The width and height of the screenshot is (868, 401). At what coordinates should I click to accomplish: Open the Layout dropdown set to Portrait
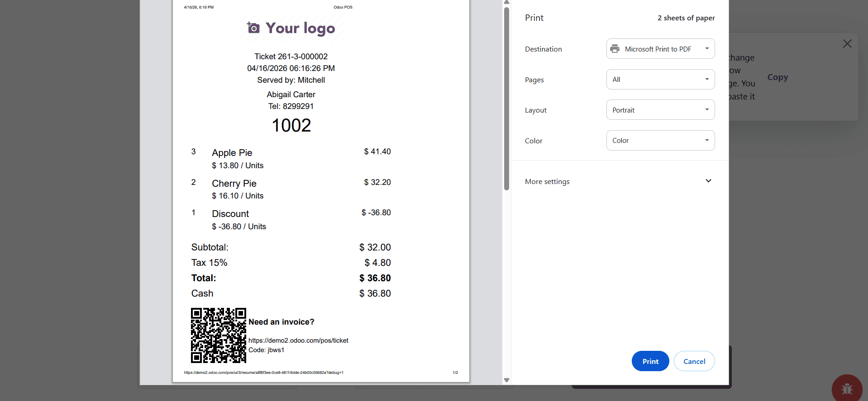tap(660, 110)
